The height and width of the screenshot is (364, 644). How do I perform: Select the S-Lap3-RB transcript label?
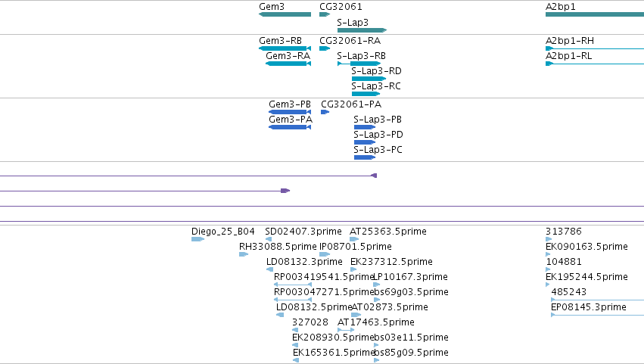point(362,56)
